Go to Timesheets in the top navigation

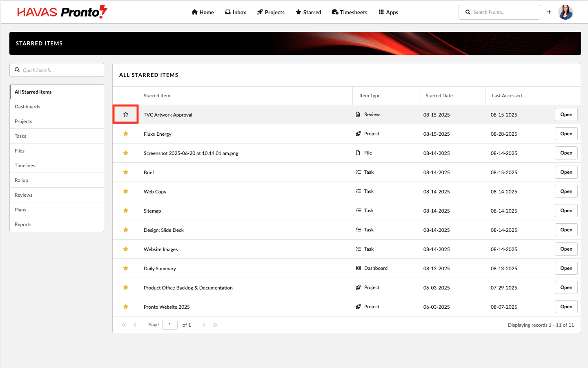(x=349, y=12)
